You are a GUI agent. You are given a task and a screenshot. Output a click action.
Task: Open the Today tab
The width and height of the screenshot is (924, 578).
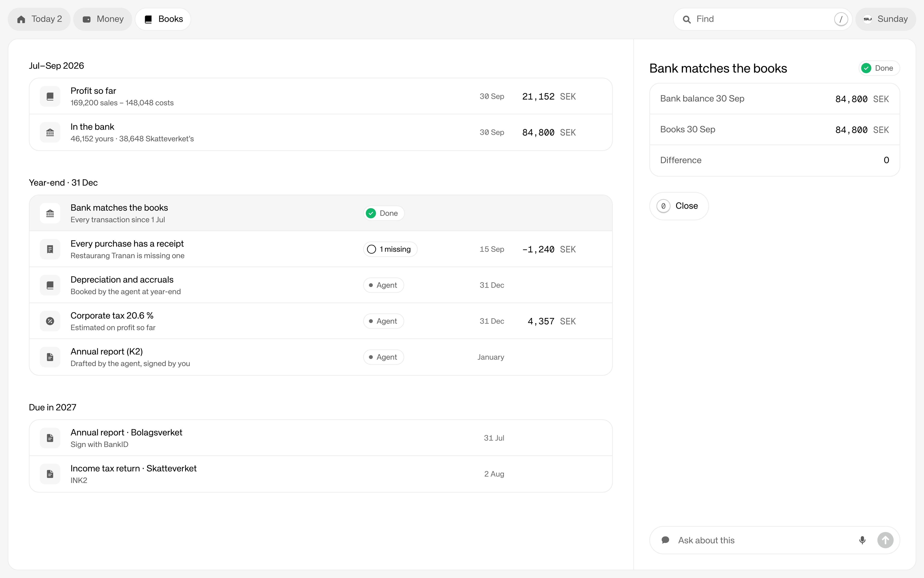(39, 19)
